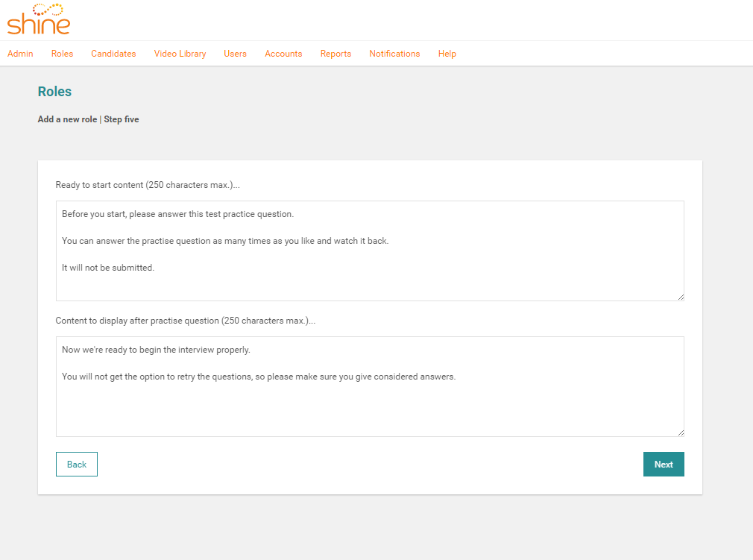
Task: Click the 'Add a new role' breadcrumb text
Action: coord(67,119)
